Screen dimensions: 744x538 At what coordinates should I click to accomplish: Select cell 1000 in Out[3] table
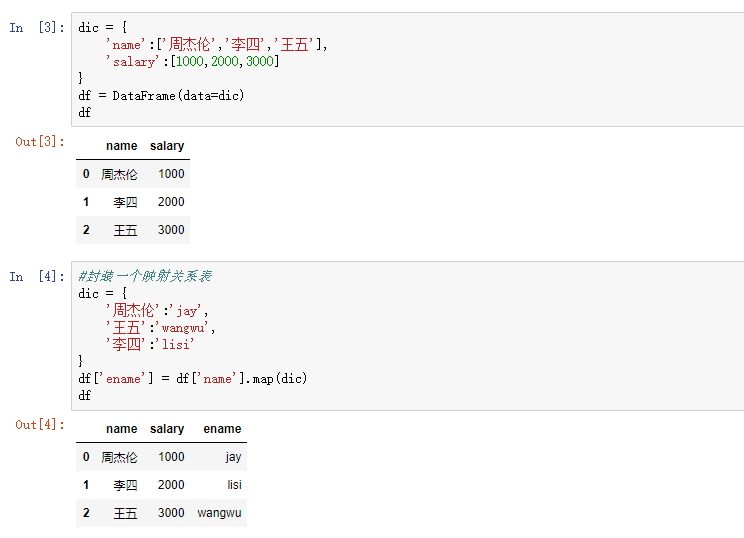[x=171, y=174]
